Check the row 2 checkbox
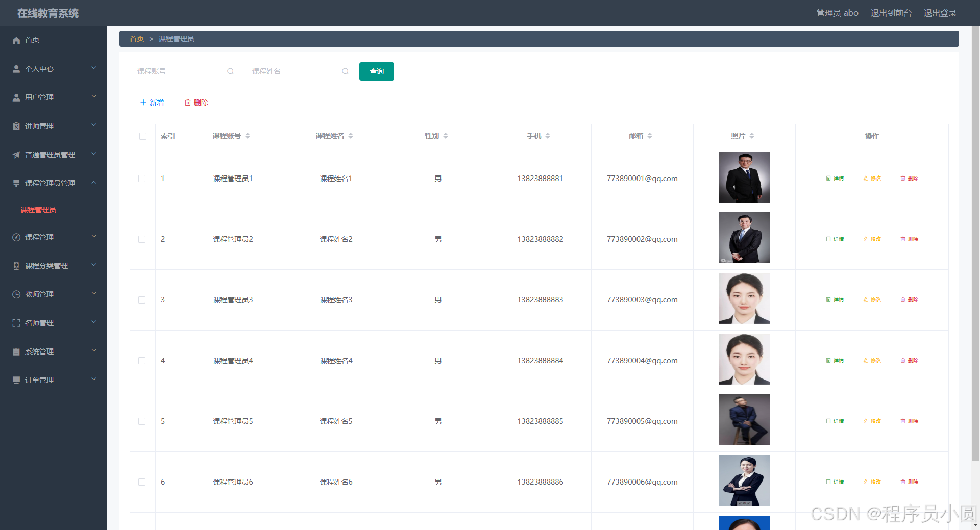 tap(142, 239)
